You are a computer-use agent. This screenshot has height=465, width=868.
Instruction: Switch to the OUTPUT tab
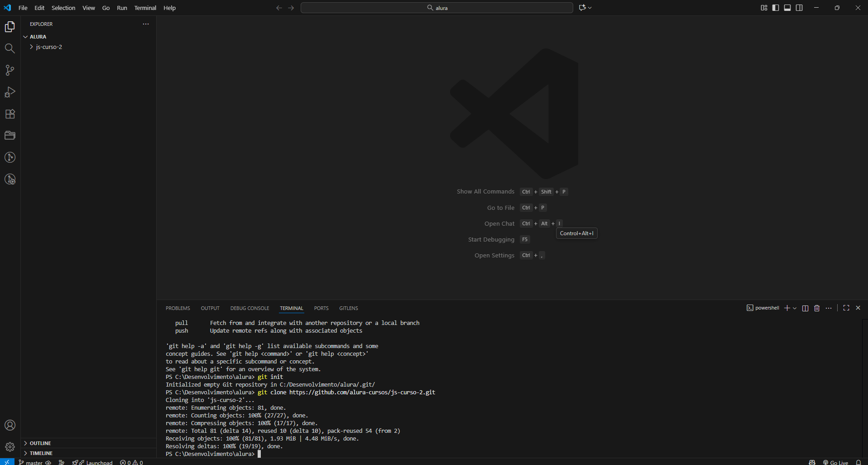point(210,308)
